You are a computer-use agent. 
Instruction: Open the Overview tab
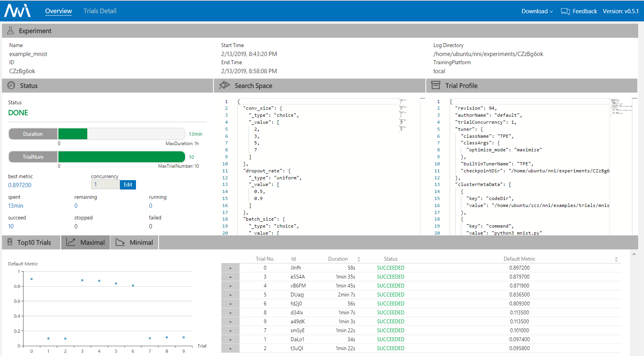click(x=58, y=11)
